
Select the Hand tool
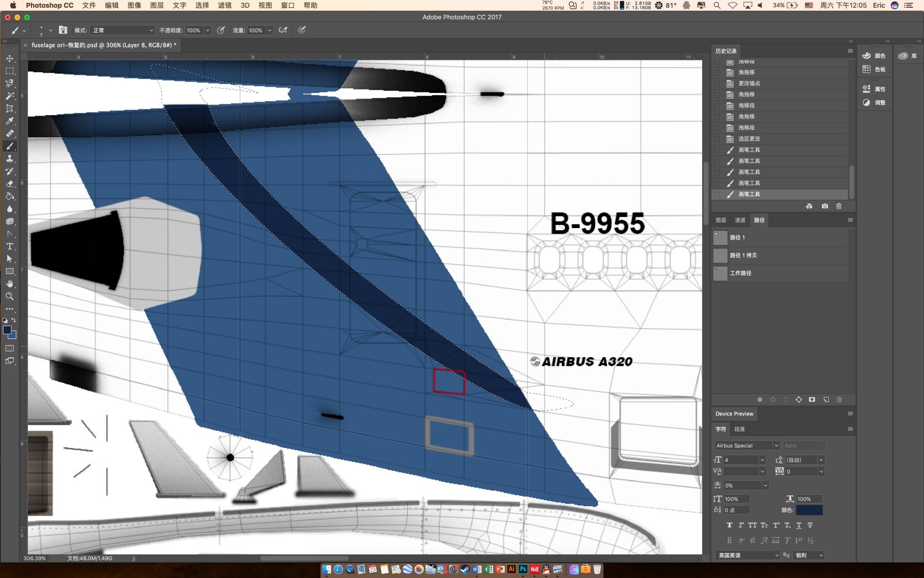pyautogui.click(x=9, y=284)
